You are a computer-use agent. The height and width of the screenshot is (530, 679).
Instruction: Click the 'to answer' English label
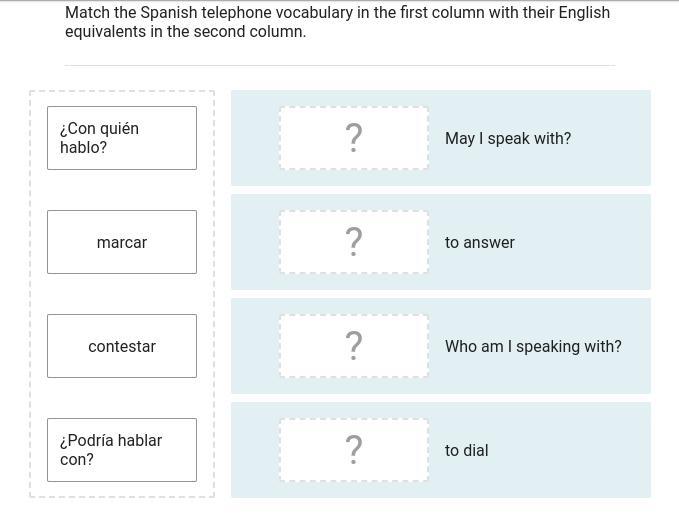(480, 242)
